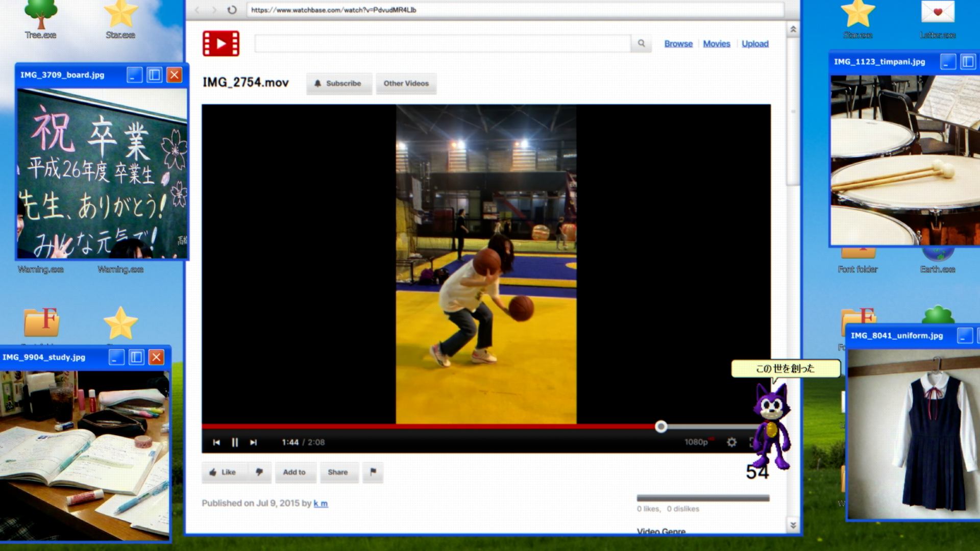Click the Watchbase red film logo

pos(220,43)
